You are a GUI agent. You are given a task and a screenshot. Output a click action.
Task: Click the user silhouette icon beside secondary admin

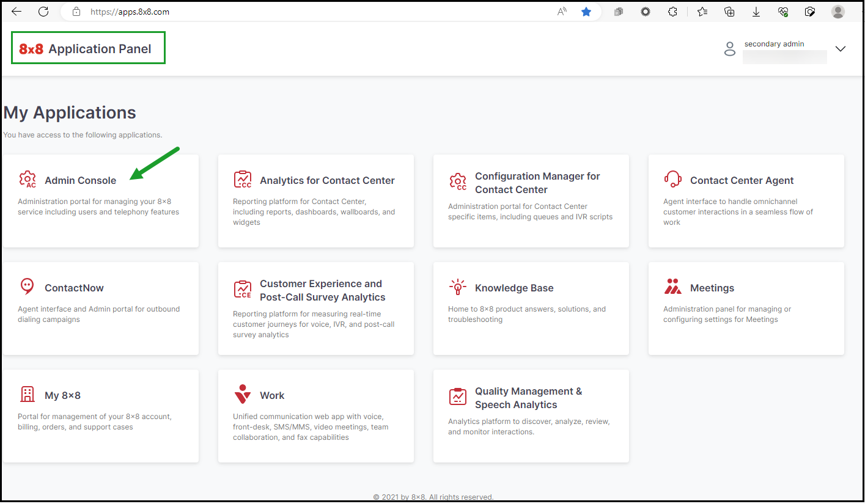tap(729, 49)
